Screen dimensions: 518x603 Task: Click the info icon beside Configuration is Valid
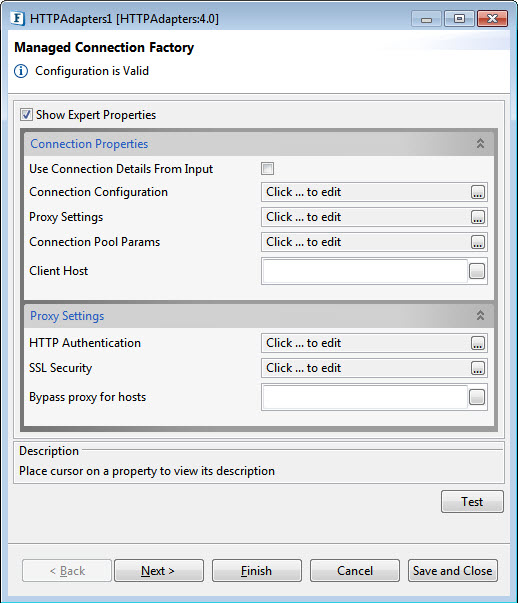pos(21,71)
